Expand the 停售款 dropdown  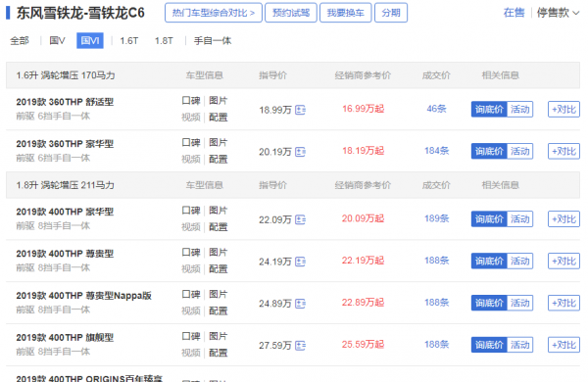(x=558, y=13)
